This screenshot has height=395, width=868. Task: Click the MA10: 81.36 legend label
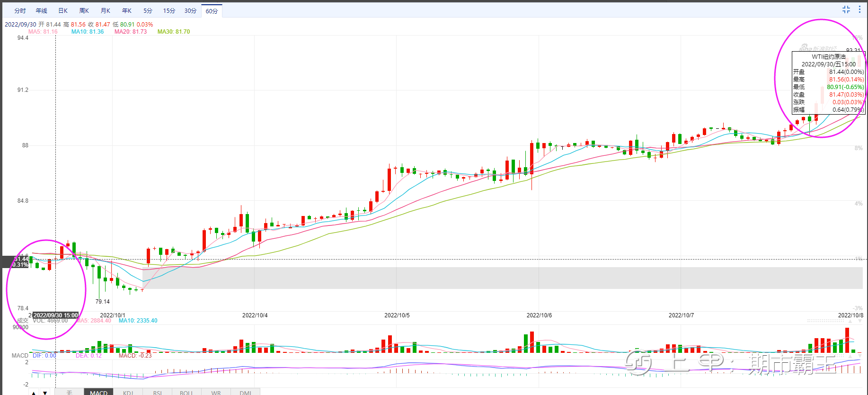(88, 32)
